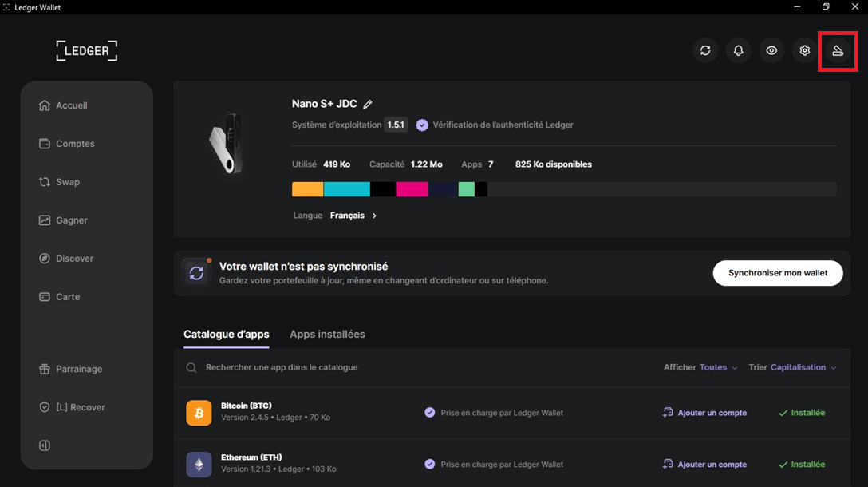
Task: Open the Trier Capitalisation dropdown
Action: click(x=803, y=368)
